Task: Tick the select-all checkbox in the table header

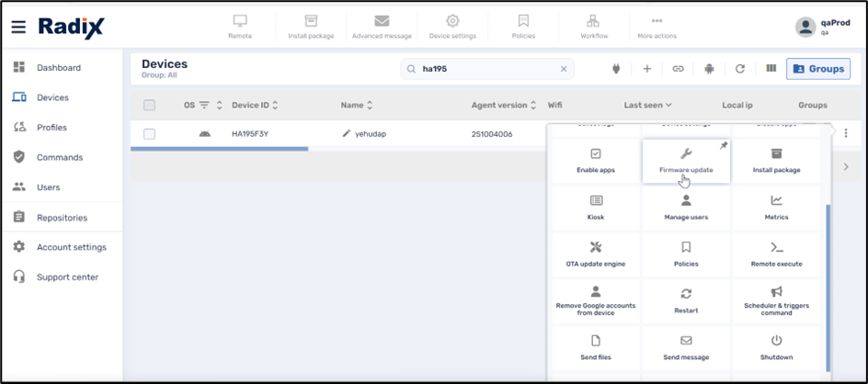Action: 149,105
